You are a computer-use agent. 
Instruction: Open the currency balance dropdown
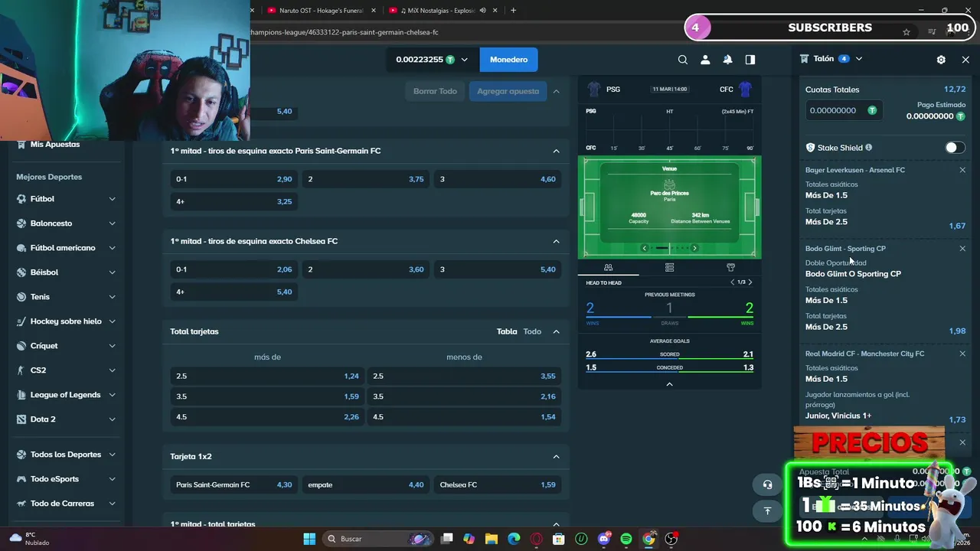click(432, 60)
